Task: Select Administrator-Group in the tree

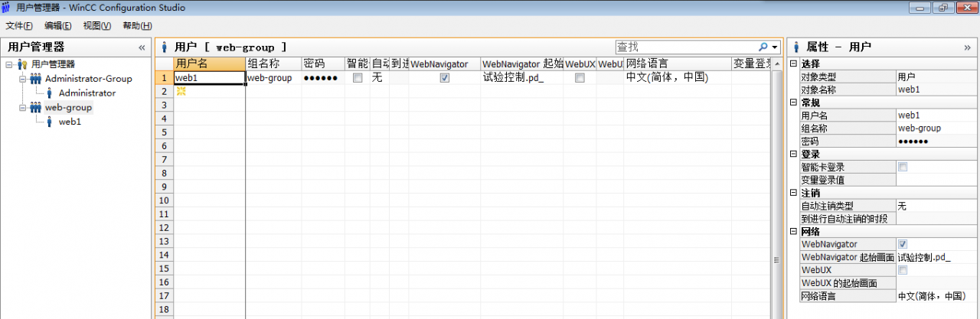Action: [88, 79]
